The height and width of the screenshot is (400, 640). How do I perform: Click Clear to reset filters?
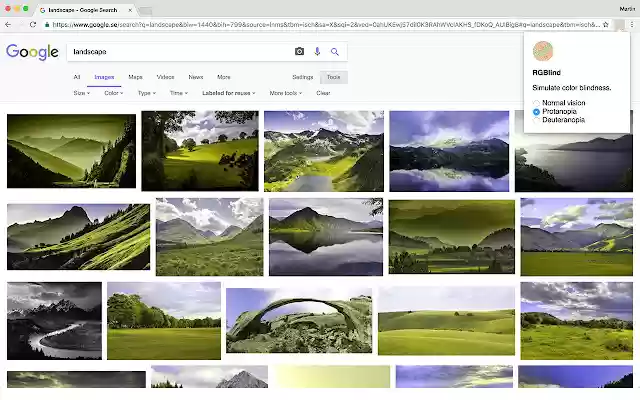323,93
